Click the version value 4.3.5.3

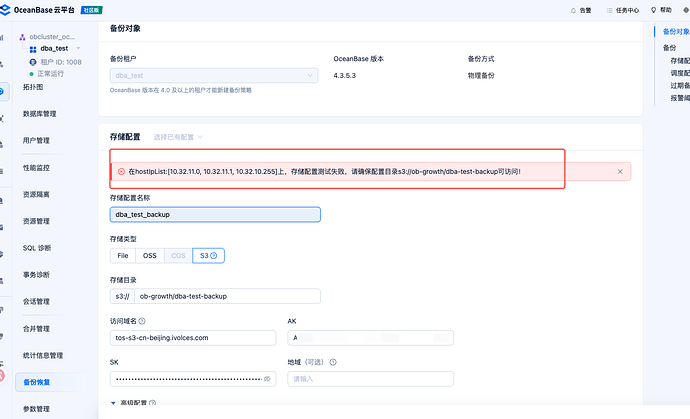tap(345, 76)
